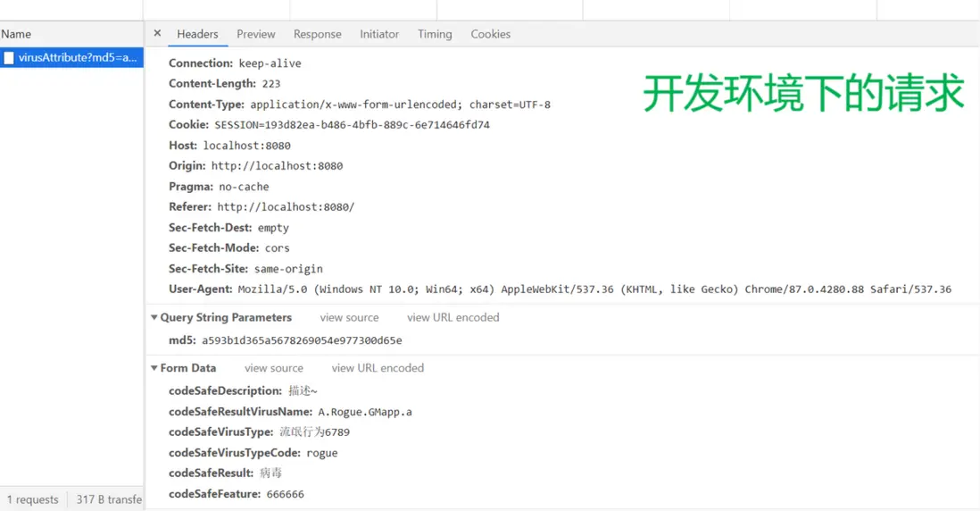Click the Name column header
Image resolution: width=980 pixels, height=511 pixels.
pos(16,34)
